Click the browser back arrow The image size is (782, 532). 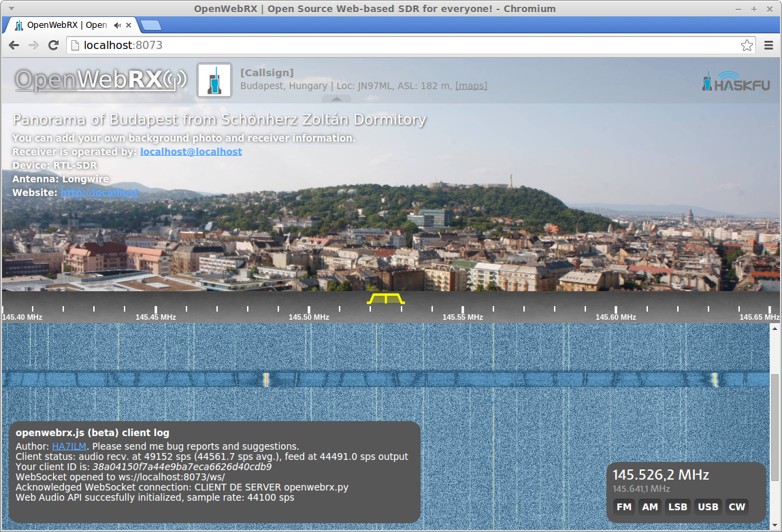click(x=14, y=46)
